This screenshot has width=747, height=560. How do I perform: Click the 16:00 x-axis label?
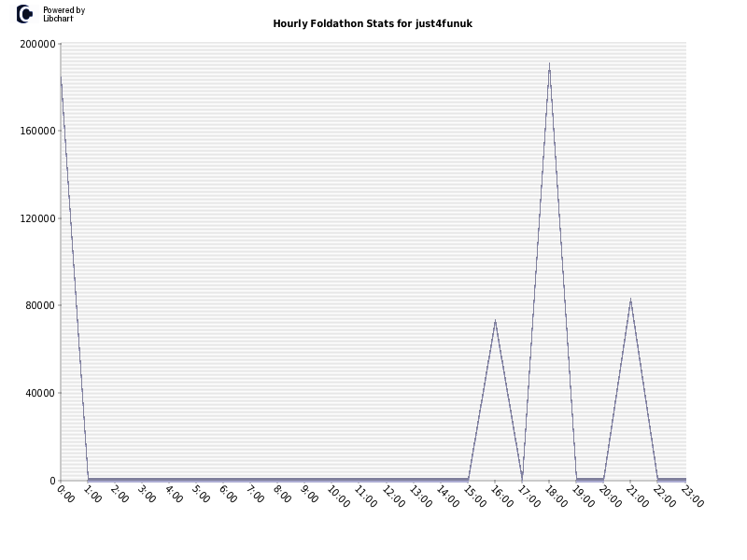(502, 497)
